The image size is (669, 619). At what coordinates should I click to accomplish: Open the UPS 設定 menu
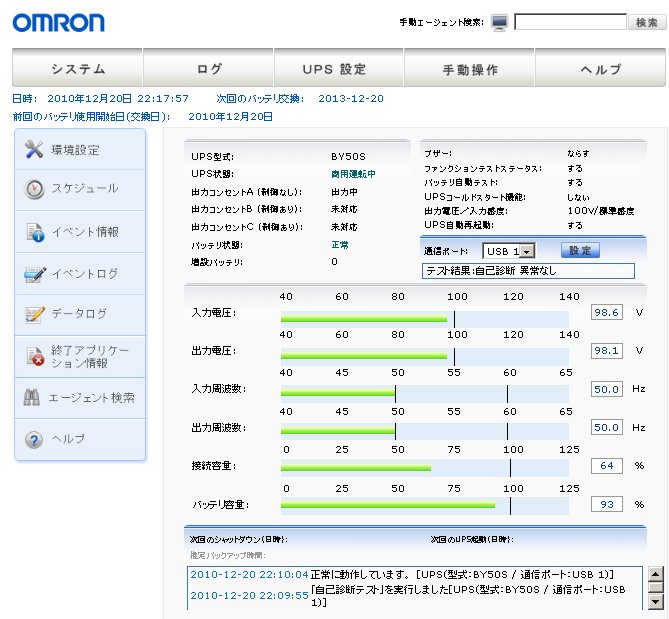tap(335, 69)
